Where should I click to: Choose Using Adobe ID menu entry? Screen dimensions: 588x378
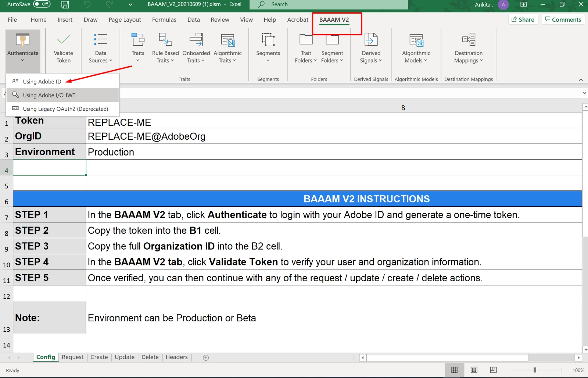point(62,82)
